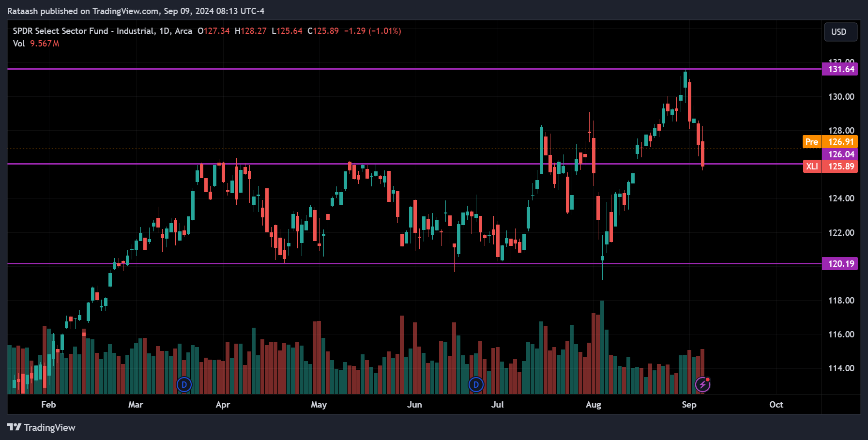
Task: Click the Sep label on time axis
Action: tap(689, 405)
